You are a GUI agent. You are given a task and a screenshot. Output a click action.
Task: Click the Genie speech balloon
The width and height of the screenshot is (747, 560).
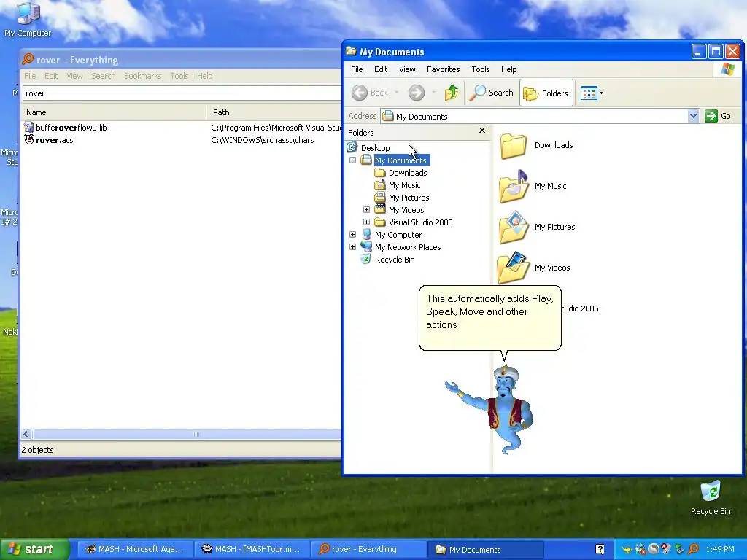tap(489, 318)
